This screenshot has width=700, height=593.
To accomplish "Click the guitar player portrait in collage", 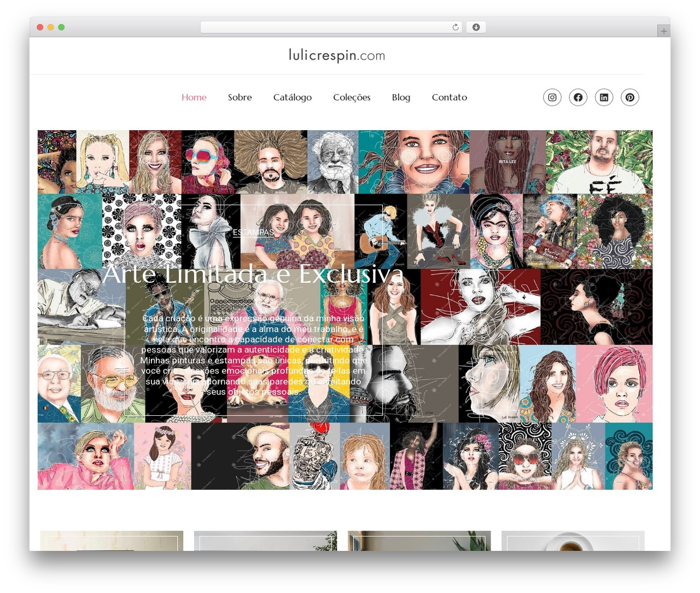I will (381, 231).
